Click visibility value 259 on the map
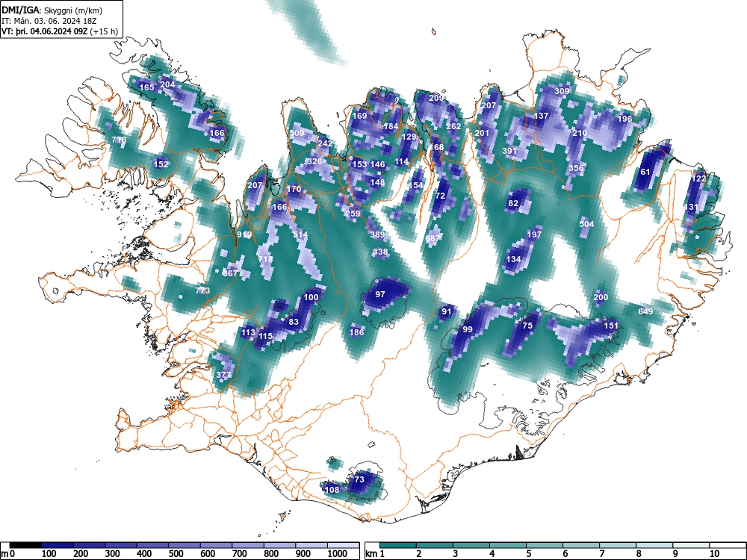747x560 pixels. point(353,214)
